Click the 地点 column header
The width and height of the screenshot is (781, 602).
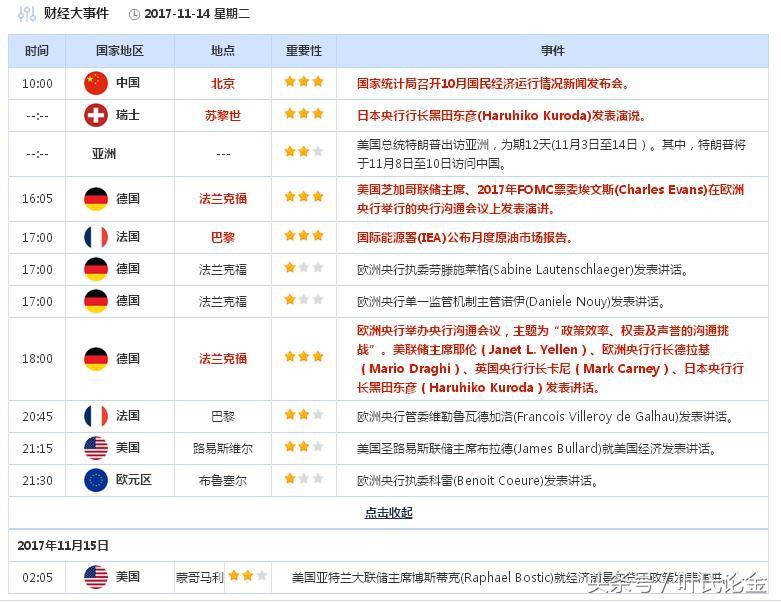pyautogui.click(x=223, y=51)
